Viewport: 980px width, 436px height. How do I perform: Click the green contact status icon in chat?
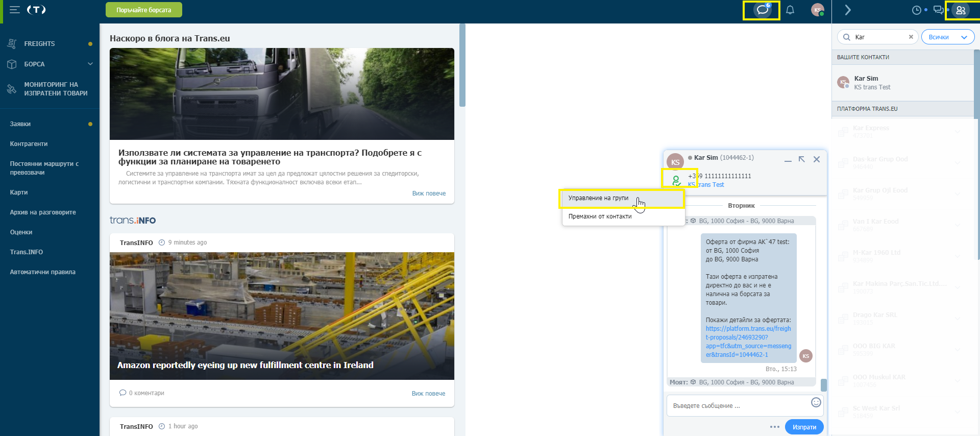676,180
